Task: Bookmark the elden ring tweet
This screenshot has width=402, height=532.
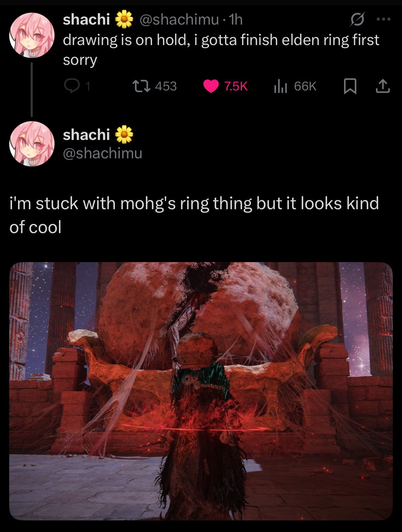Action: tap(350, 86)
